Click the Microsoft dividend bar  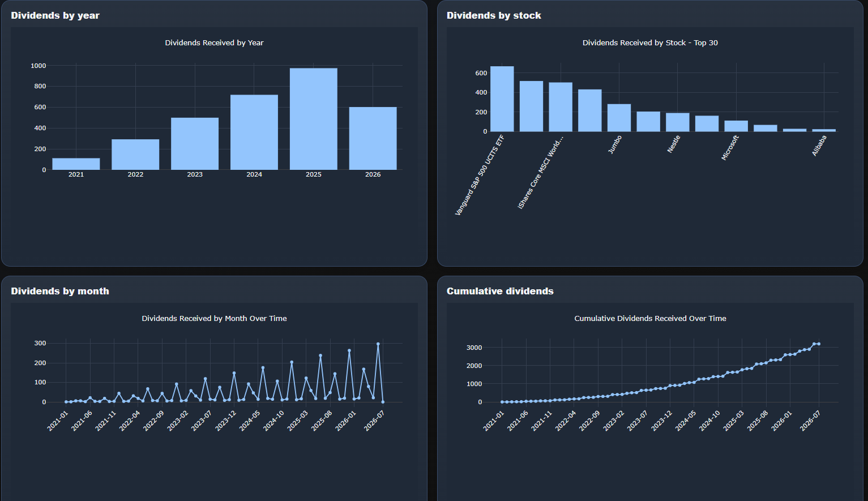pyautogui.click(x=736, y=126)
